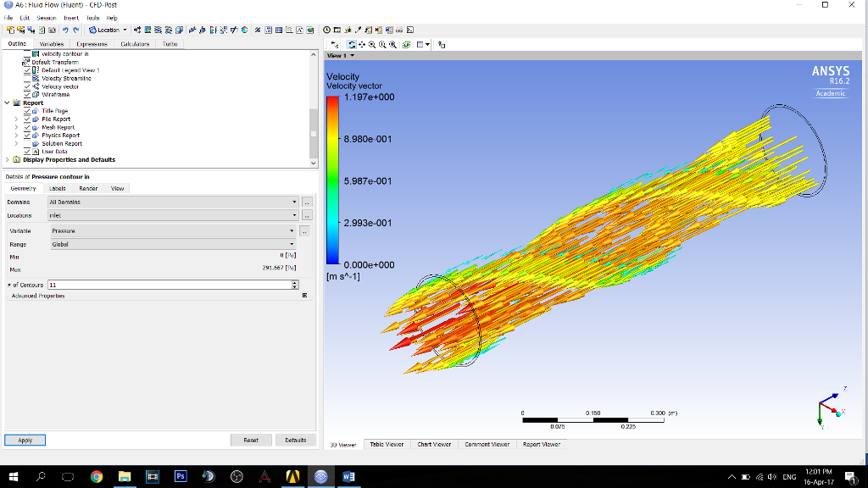Select the Pan tool in viewer toolbar

(x=363, y=44)
